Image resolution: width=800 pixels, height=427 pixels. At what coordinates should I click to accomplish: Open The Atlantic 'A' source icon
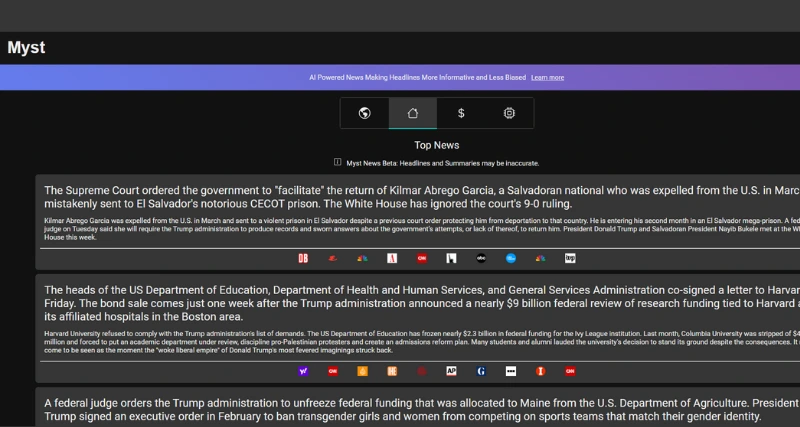click(392, 259)
